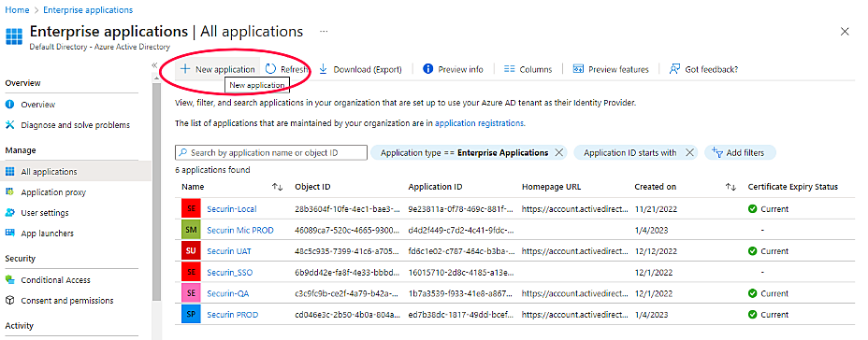Click the App launchers icon

(x=9, y=234)
